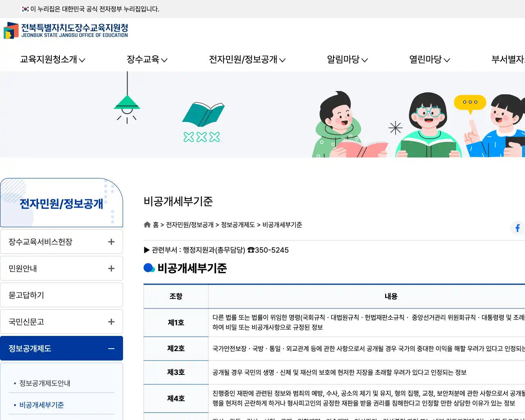This screenshot has height=420, width=525.
Task: Go to 정보공개제도안내 submenu page
Action: pos(45,383)
